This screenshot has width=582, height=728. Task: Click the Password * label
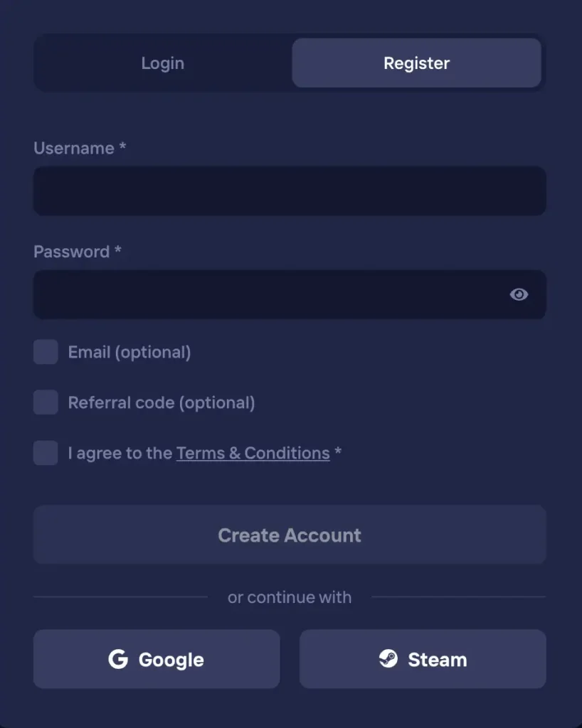(77, 252)
